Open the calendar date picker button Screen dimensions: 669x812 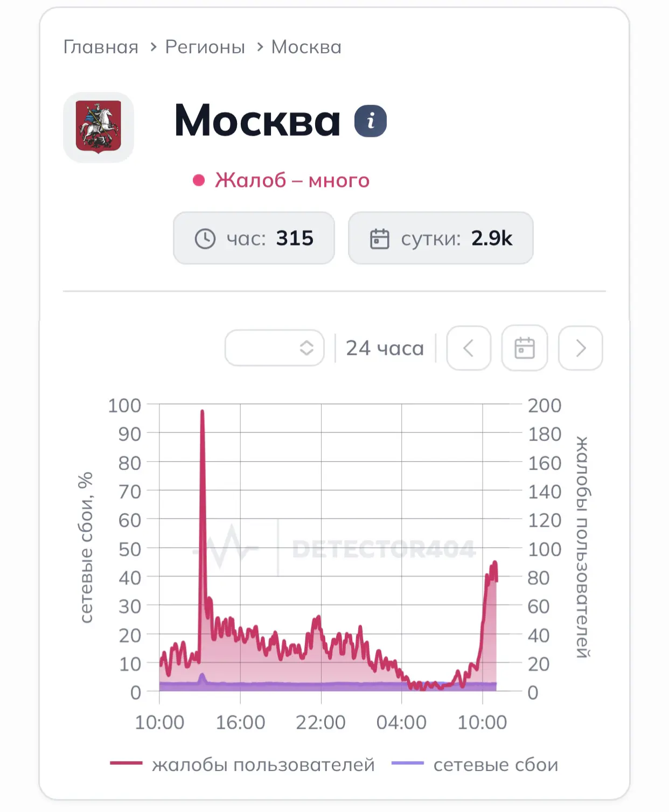click(x=525, y=348)
